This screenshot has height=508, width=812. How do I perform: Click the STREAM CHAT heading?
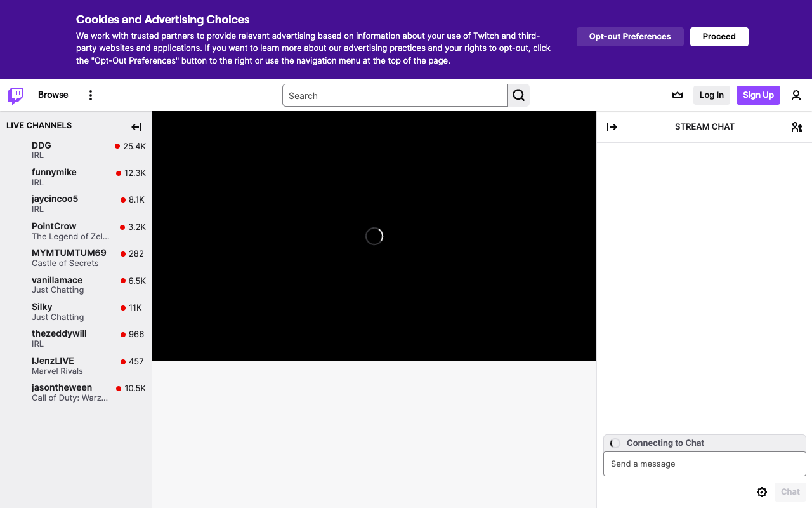[705, 127]
